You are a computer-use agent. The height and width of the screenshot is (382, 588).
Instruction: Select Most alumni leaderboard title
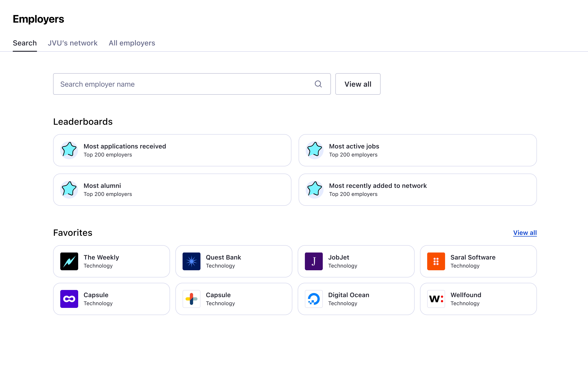pos(102,186)
